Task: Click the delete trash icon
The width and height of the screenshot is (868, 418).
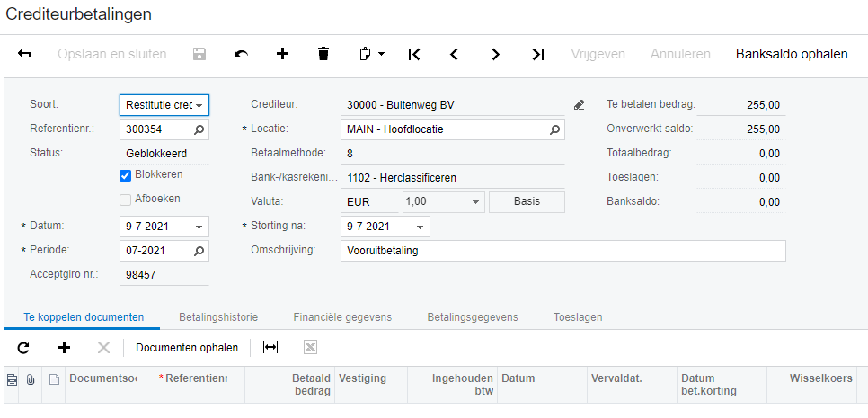Action: click(x=323, y=54)
